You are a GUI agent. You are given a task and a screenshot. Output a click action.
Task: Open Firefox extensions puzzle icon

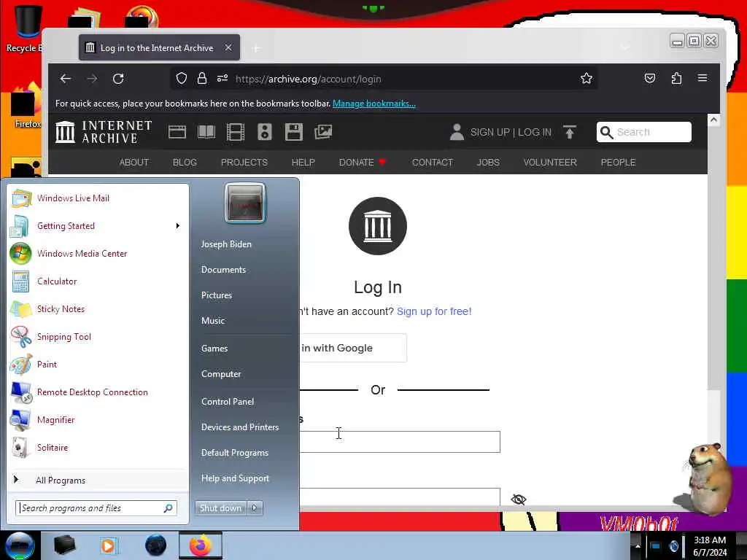pos(676,79)
